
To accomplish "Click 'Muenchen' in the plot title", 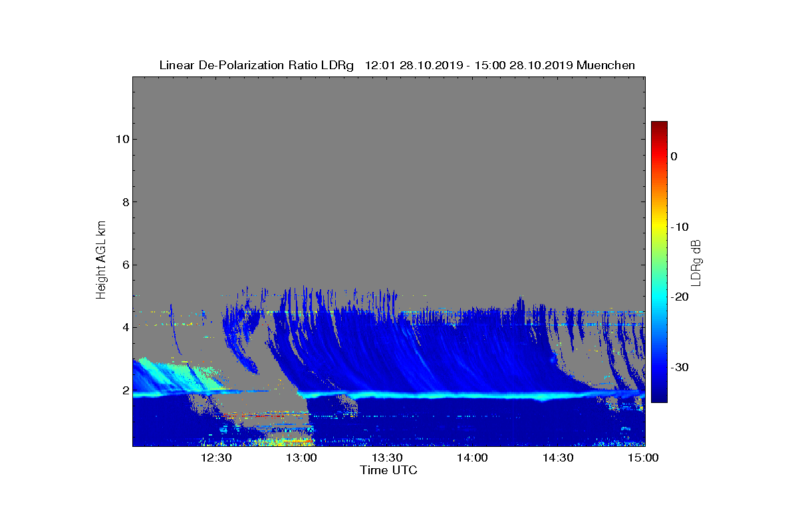I will [606, 65].
